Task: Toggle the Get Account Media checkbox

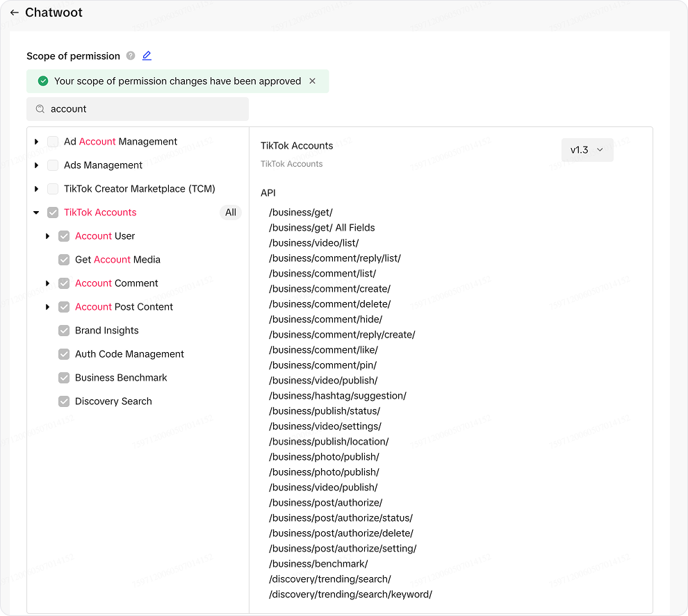Action: tap(64, 260)
